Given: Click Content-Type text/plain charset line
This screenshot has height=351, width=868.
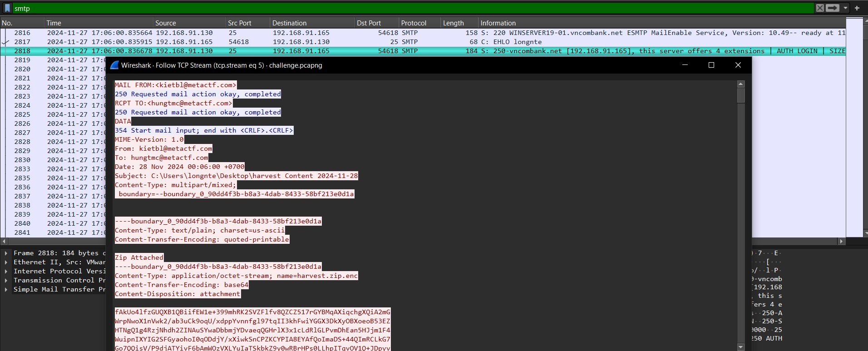Looking at the screenshot, I should point(200,230).
